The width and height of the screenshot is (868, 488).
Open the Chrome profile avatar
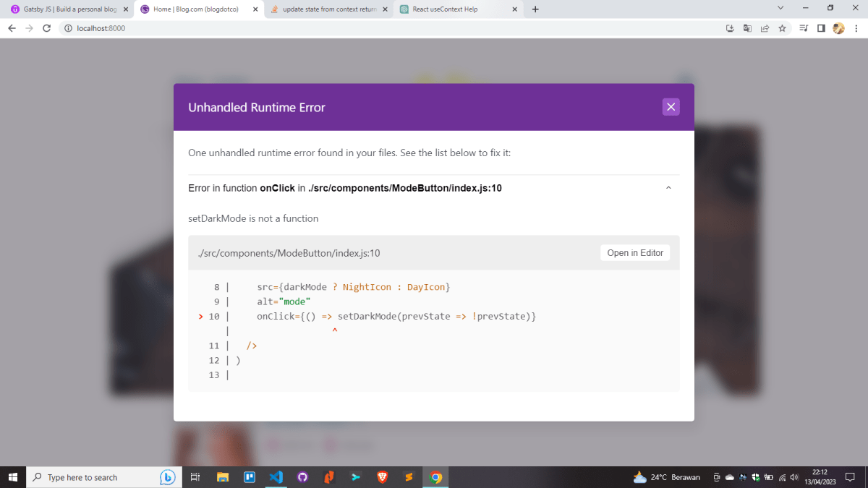[x=838, y=28]
